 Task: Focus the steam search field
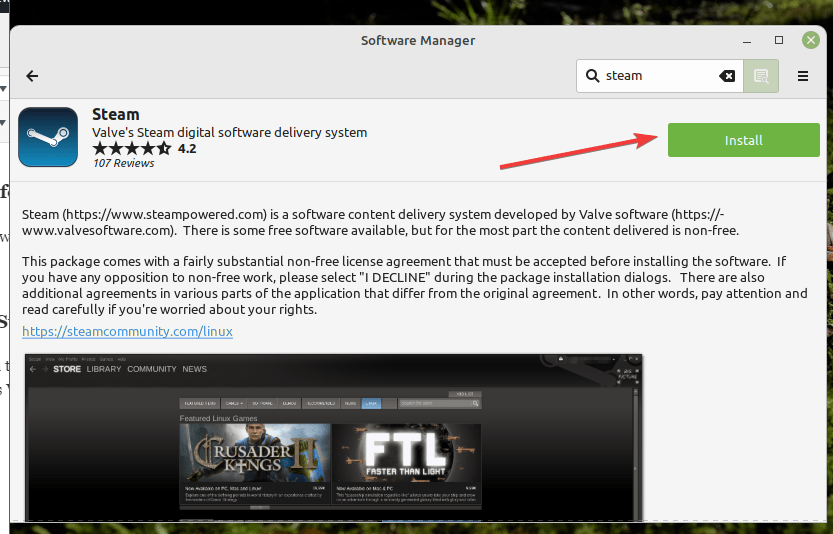[x=659, y=76]
